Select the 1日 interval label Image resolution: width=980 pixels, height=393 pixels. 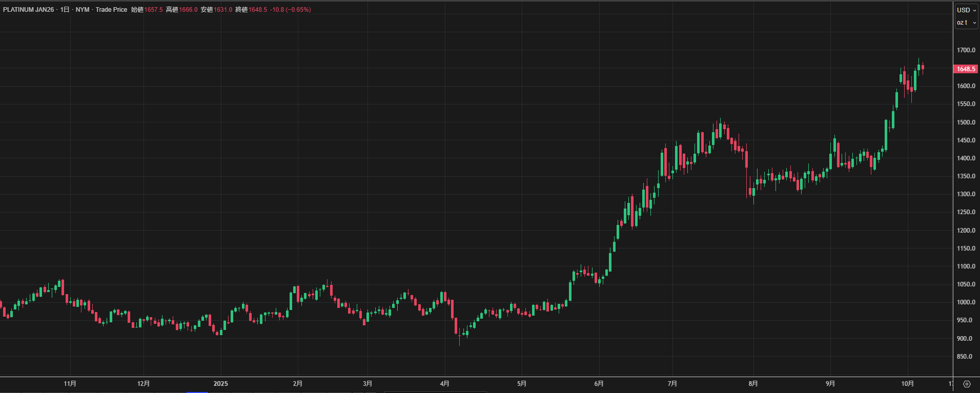65,10
